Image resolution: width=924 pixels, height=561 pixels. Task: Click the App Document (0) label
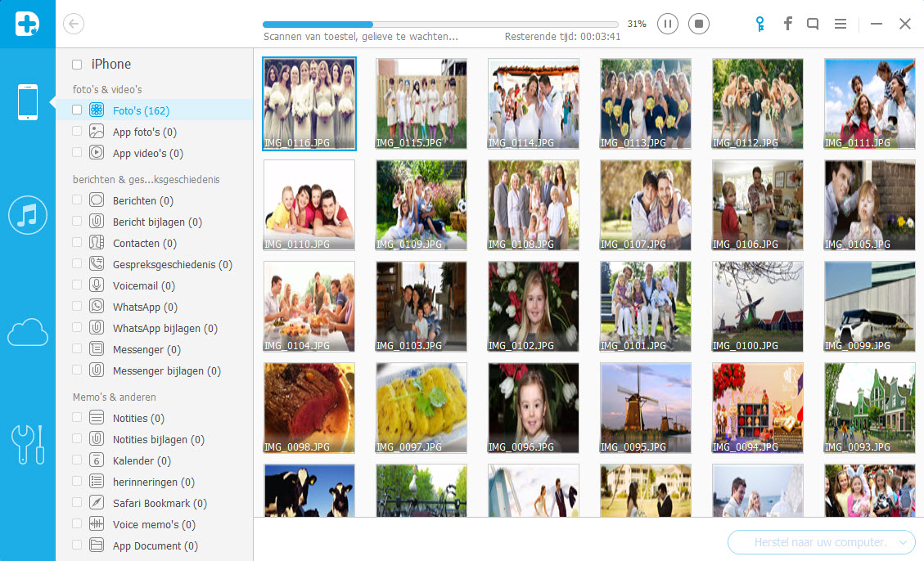click(155, 545)
